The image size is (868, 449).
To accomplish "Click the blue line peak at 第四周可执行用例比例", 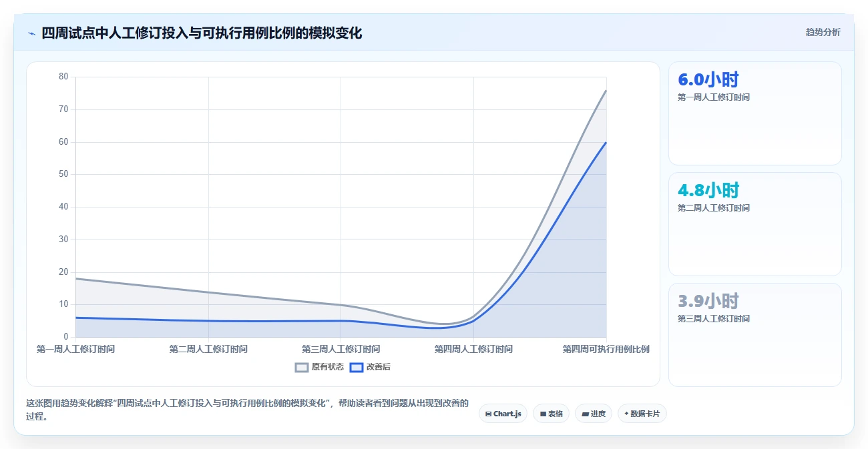I will click(x=606, y=142).
